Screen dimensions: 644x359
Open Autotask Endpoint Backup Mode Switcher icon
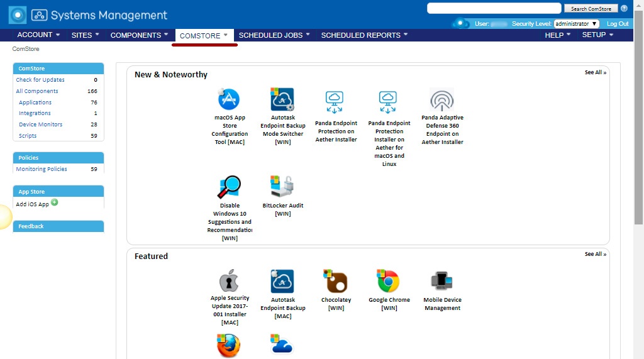pyautogui.click(x=282, y=99)
